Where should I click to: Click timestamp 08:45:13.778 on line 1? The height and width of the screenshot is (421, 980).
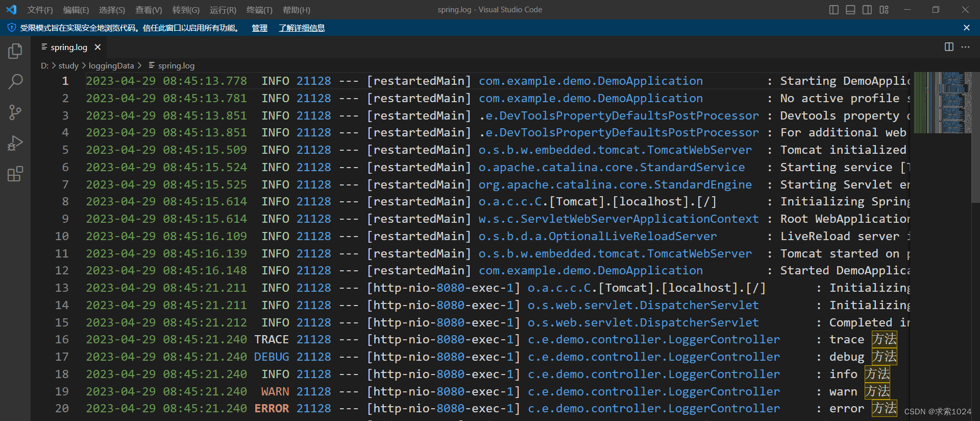click(205, 81)
